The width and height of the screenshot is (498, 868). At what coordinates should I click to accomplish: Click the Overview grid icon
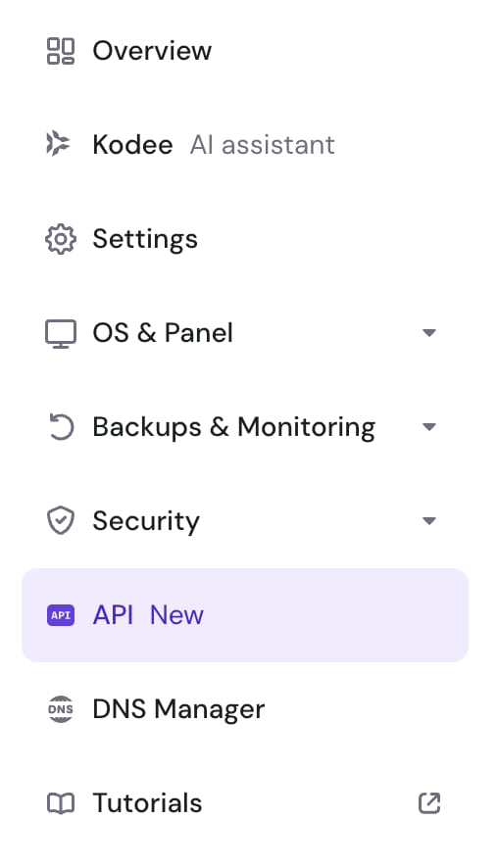(61, 51)
